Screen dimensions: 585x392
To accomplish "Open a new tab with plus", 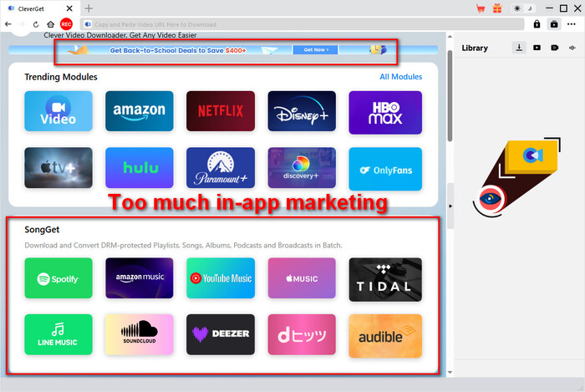I will [x=89, y=8].
